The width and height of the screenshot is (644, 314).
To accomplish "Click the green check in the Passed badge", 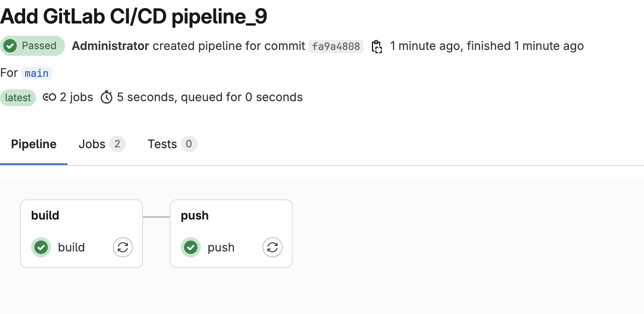I will point(10,46).
